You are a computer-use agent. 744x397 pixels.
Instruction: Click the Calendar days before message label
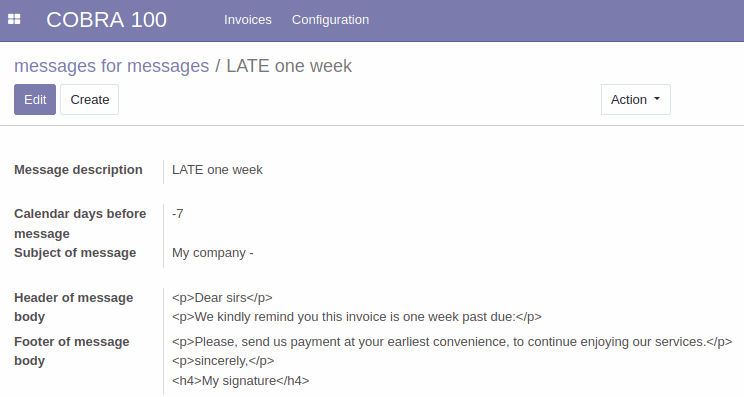pos(80,224)
